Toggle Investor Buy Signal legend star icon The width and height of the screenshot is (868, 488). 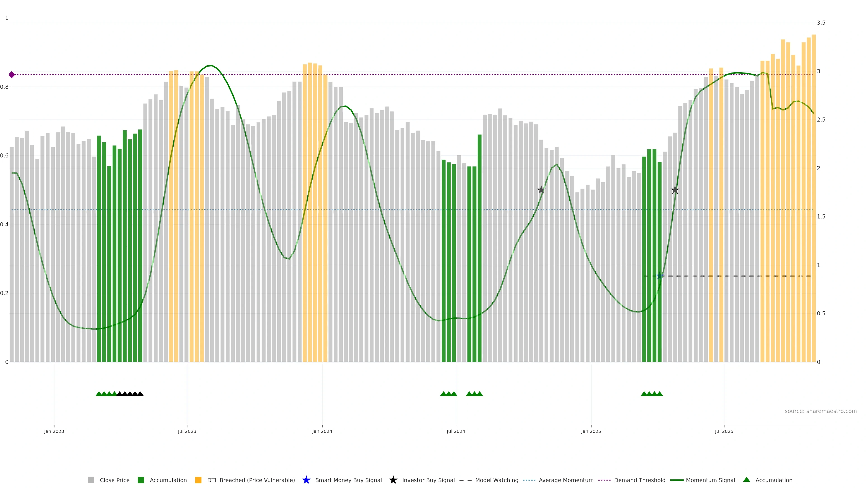point(393,480)
